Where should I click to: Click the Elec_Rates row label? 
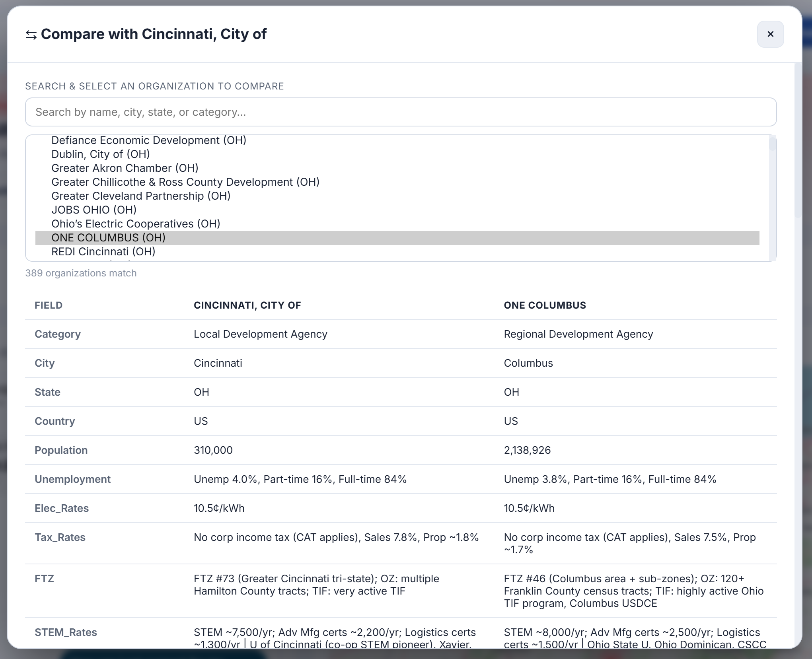pyautogui.click(x=62, y=508)
